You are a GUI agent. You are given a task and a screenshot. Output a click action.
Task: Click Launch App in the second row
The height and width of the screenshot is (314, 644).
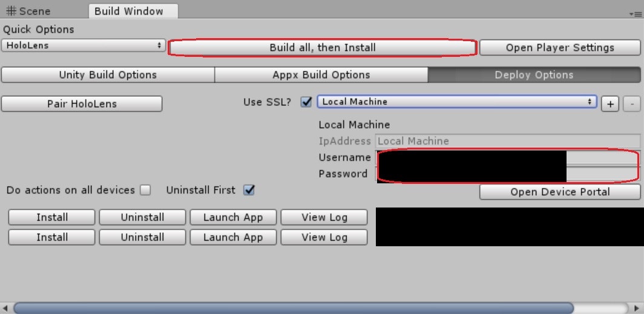(x=233, y=237)
